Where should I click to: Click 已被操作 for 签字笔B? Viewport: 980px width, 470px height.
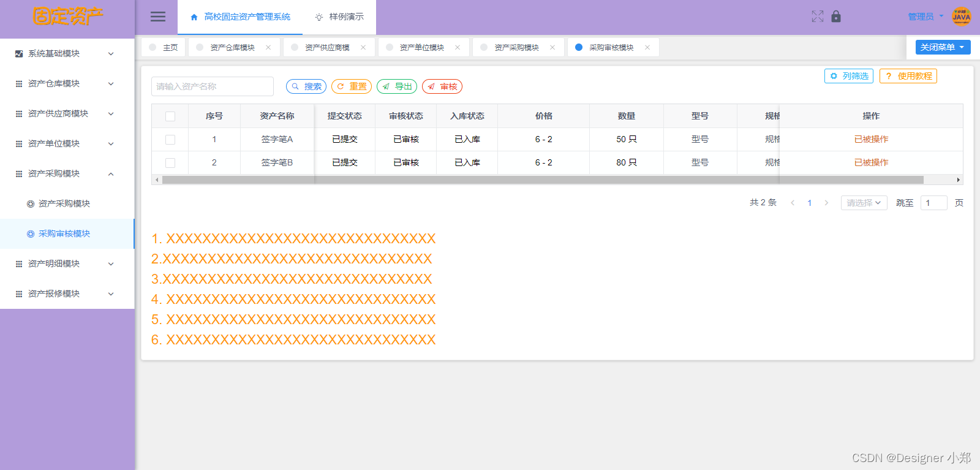(x=871, y=163)
